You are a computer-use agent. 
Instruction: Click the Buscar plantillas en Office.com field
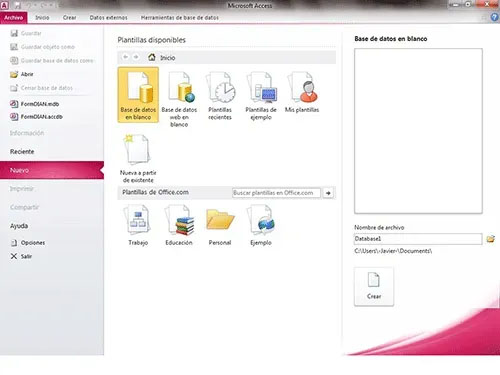(x=276, y=193)
